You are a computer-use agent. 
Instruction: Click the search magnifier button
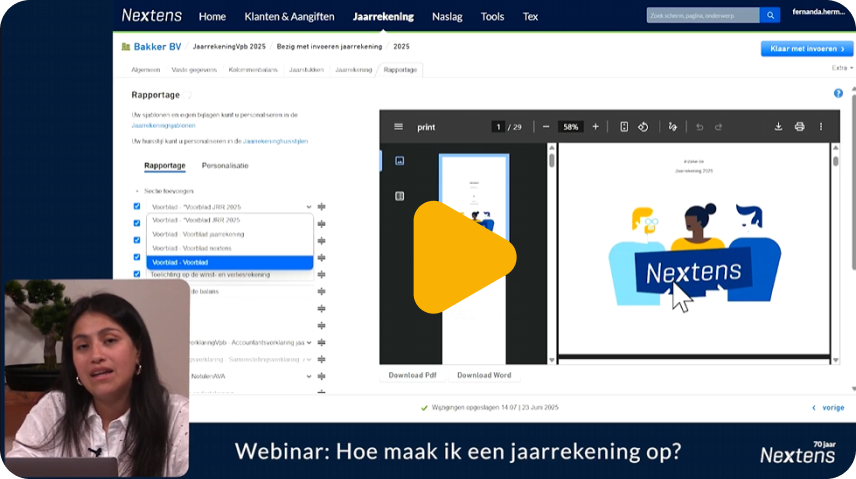click(x=769, y=15)
